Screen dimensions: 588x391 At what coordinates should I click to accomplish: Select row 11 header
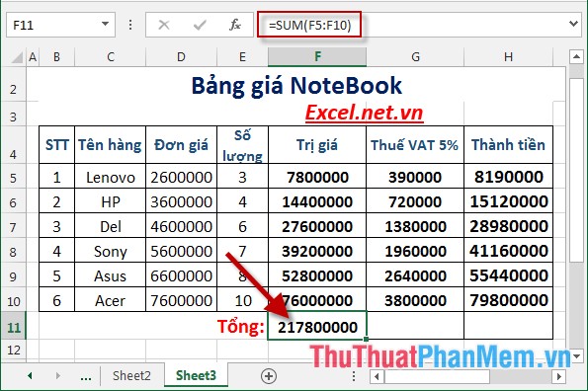click(13, 326)
